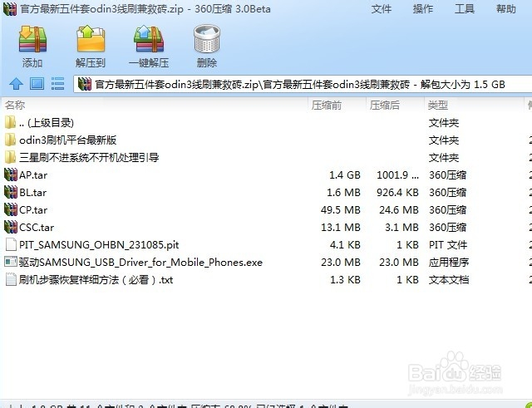Open the 帮助 menu
This screenshot has height=408, width=532.
coord(506,9)
